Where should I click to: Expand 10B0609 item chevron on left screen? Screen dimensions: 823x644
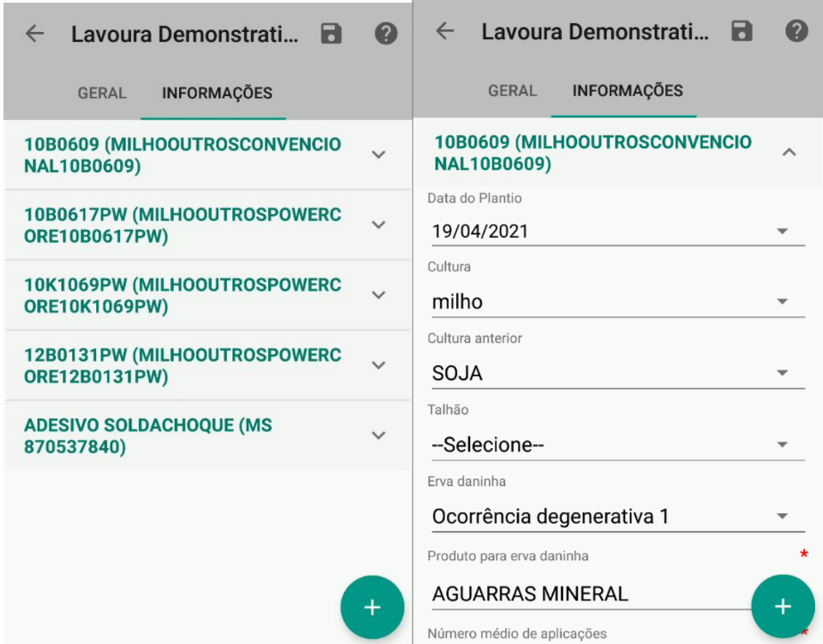point(379,155)
